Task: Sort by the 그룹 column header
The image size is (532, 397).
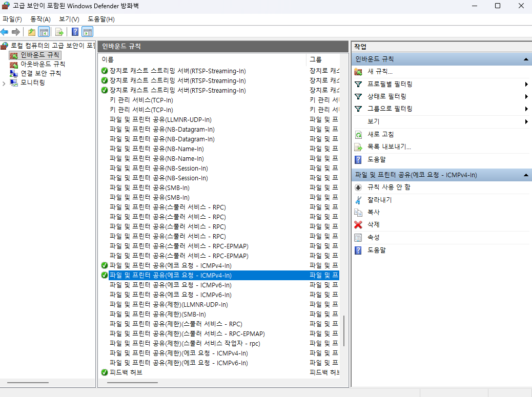Action: [x=323, y=59]
